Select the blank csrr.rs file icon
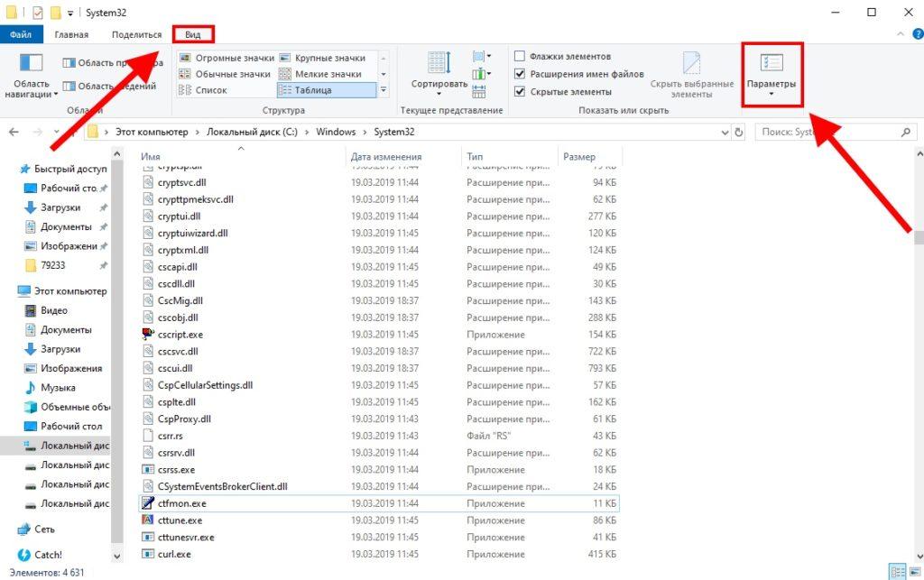The width and height of the screenshot is (924, 580). (x=148, y=436)
